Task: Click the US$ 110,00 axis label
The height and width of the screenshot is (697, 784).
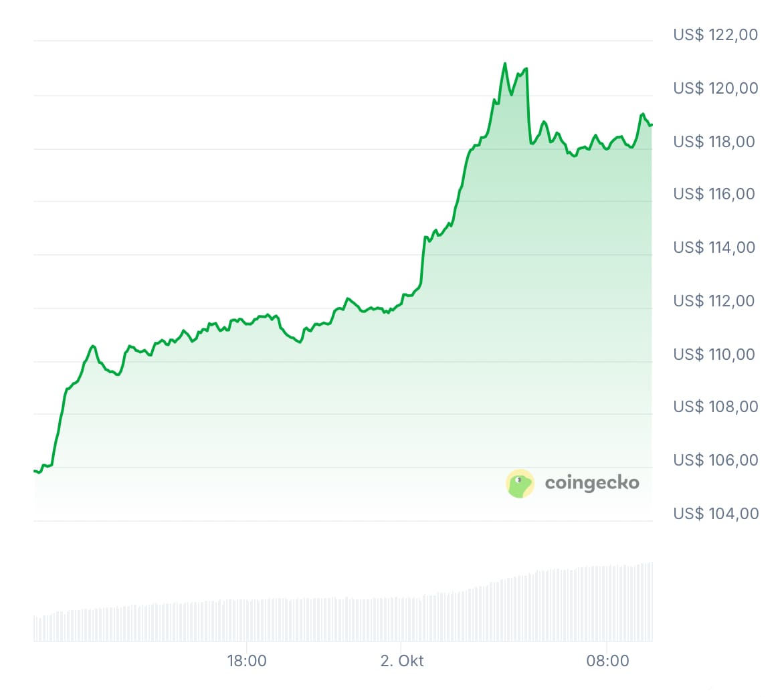Action: point(714,355)
